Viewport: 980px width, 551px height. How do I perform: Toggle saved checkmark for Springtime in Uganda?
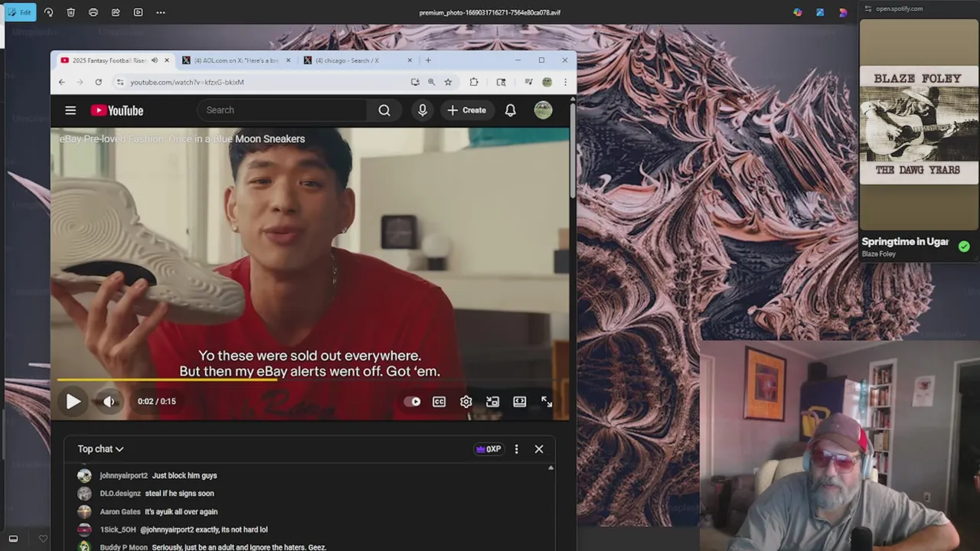point(964,246)
